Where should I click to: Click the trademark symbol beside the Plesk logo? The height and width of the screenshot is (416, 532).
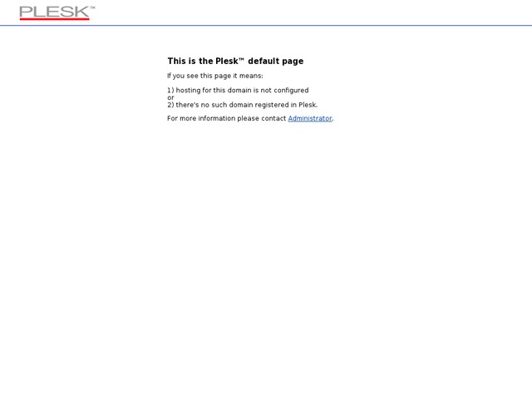92,7
